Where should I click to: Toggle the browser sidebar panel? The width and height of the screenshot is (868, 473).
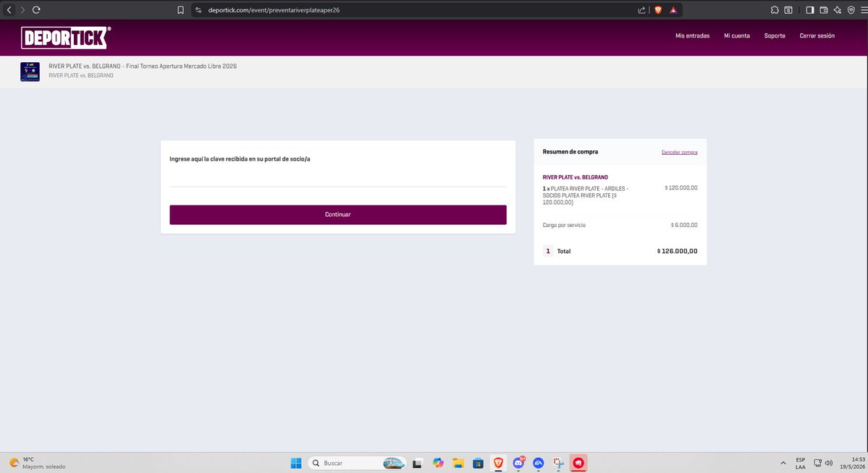[810, 10]
